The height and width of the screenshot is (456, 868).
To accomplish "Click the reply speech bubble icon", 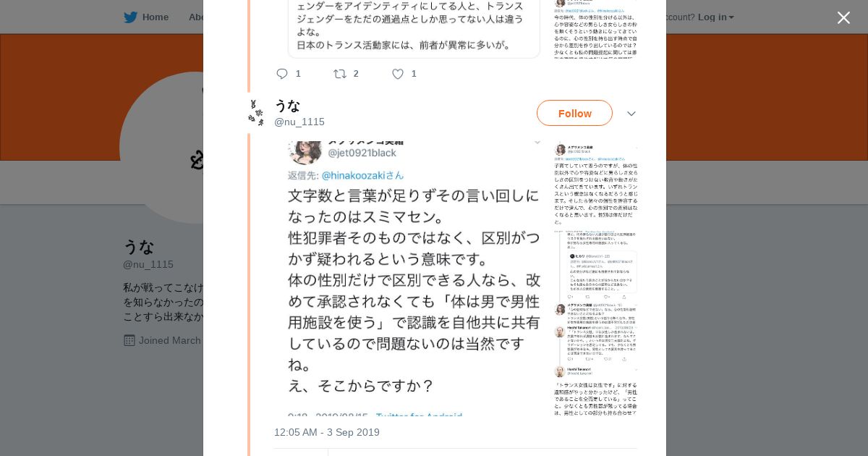I will coord(282,74).
